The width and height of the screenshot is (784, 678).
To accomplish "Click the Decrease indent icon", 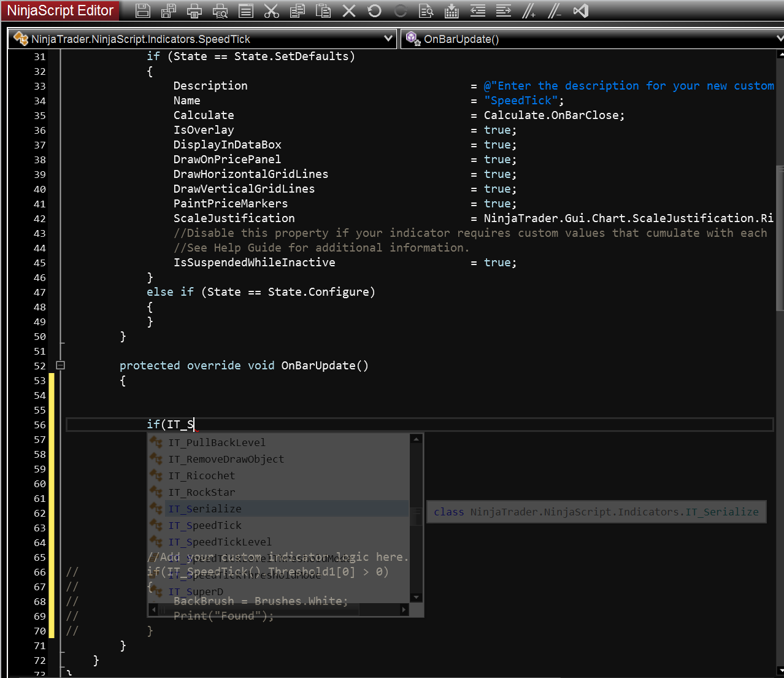I will tap(477, 10).
